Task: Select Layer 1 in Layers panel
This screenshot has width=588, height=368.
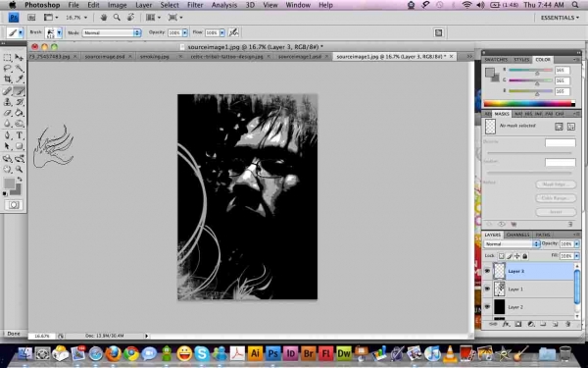Action: 533,289
